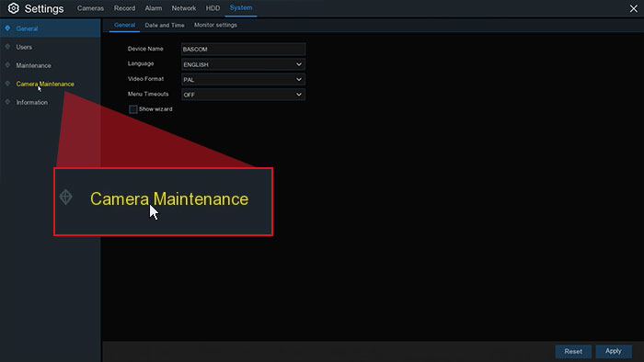This screenshot has width=644, height=362.
Task: Enable the Show wizard checkbox
Action: pos(133,109)
